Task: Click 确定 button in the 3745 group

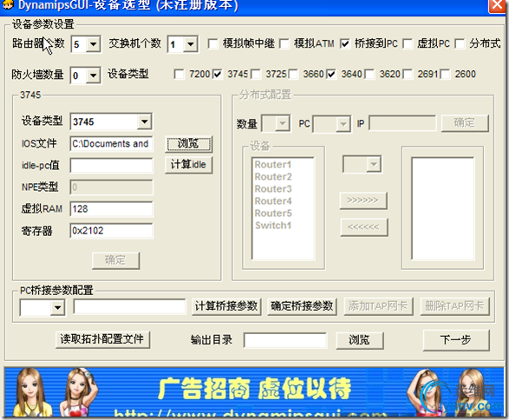Action: (x=115, y=260)
